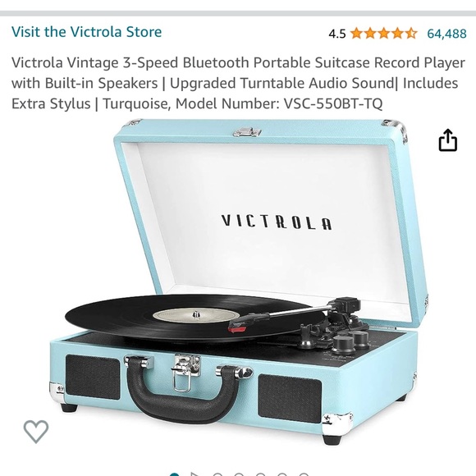Click the model number VSC-550BT-TQ text
Screen dimensions: 476x476
[x=333, y=103]
